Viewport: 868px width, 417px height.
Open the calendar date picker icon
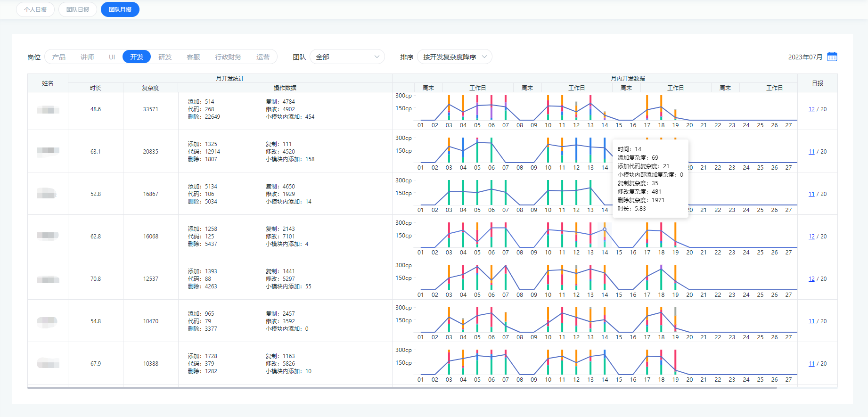(x=832, y=57)
